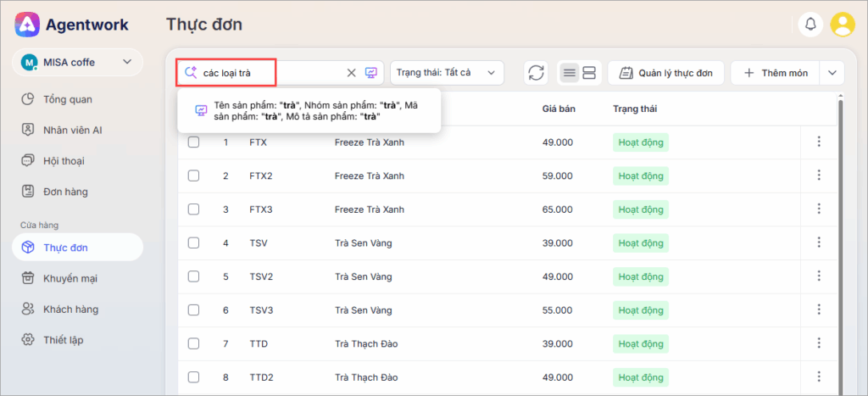This screenshot has width=868, height=396.
Task: Click the notification bell icon
Action: (811, 25)
